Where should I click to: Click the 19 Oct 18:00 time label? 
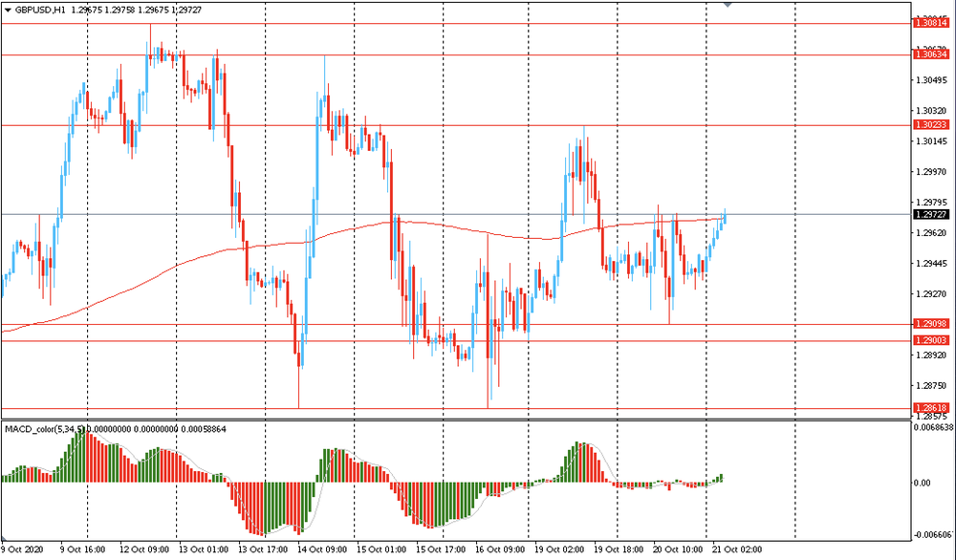click(x=619, y=549)
